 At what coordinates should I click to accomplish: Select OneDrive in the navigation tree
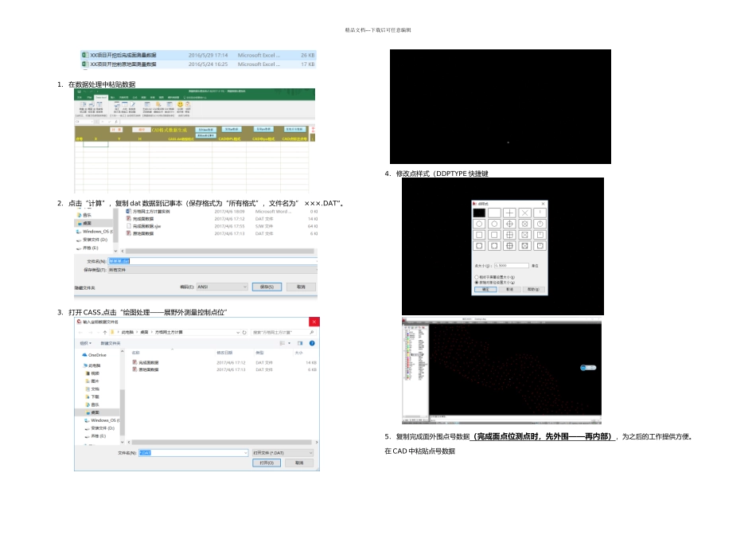pos(95,355)
